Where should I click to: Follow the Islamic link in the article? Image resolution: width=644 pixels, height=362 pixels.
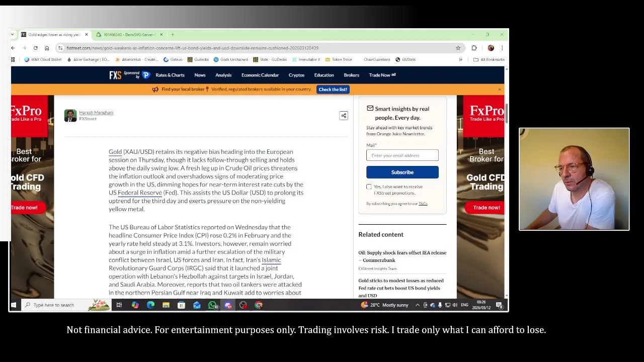coord(271,260)
